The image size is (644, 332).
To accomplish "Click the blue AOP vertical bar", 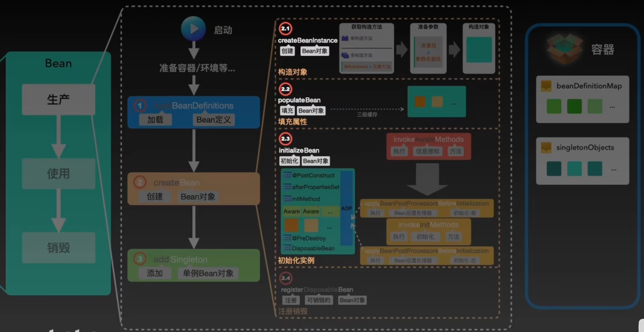I will [x=346, y=208].
